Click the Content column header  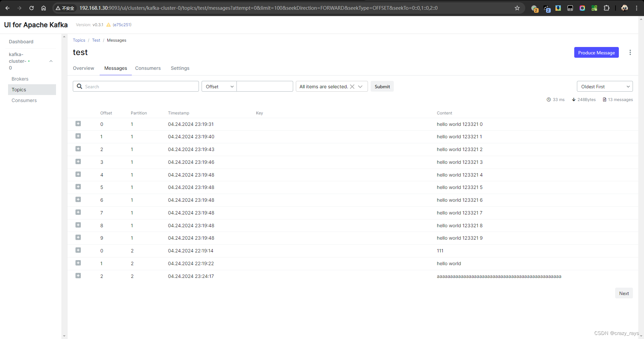(444, 113)
